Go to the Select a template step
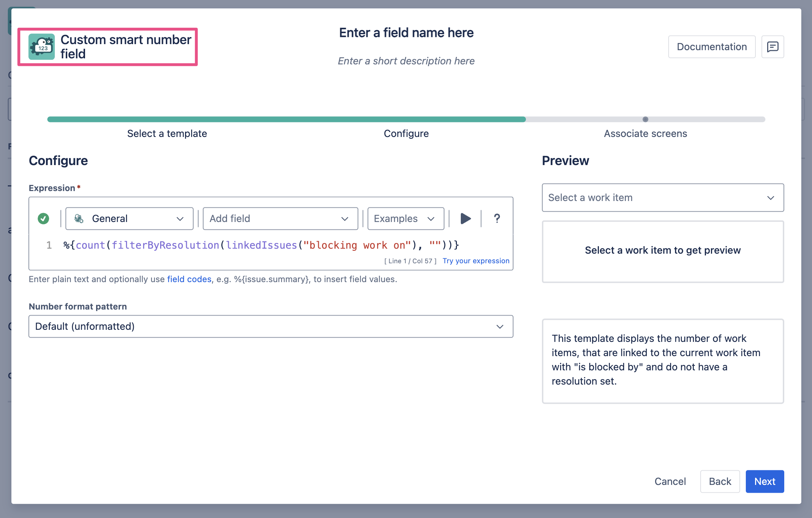Viewport: 812px width, 518px height. 167,134
